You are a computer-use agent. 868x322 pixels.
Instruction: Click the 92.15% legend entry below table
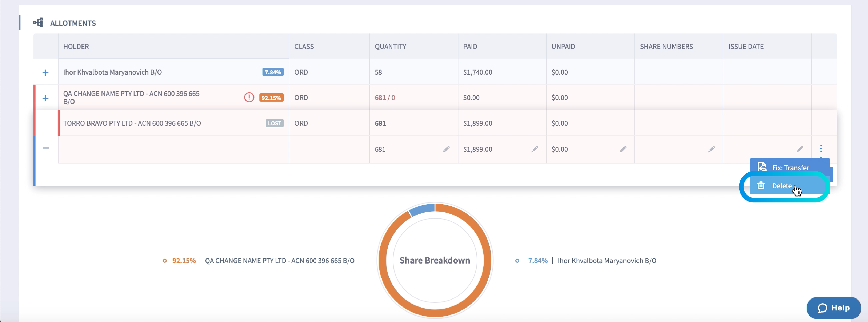point(259,261)
